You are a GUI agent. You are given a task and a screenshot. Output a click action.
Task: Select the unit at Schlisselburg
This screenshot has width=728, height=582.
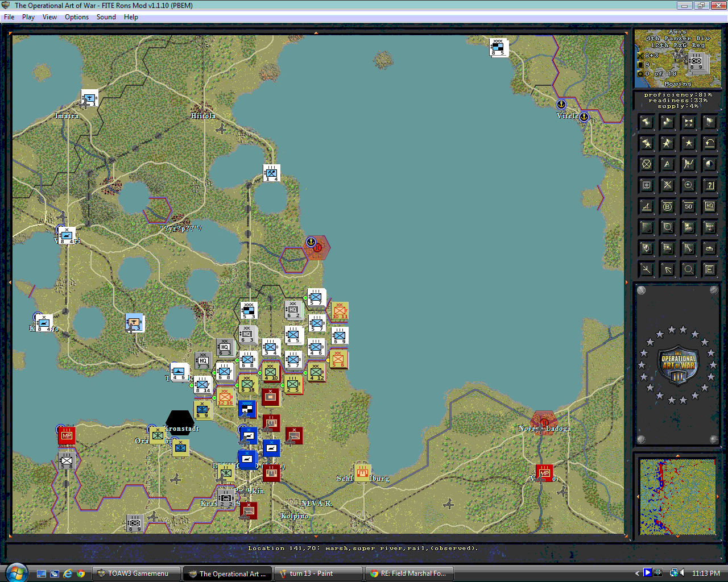click(x=362, y=472)
